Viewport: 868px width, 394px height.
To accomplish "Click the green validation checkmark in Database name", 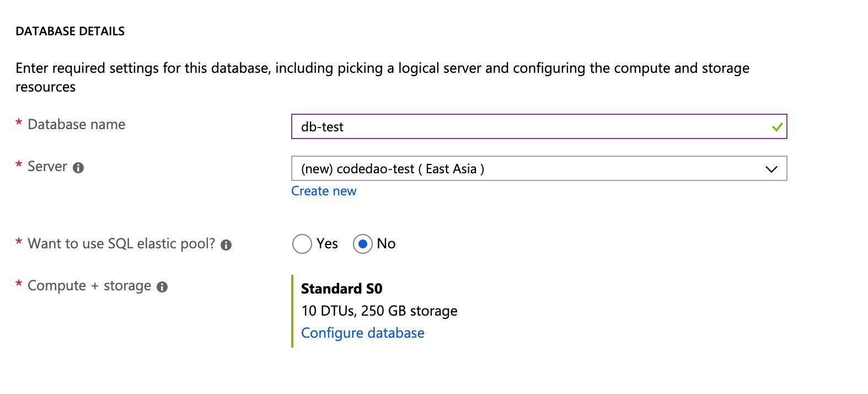I will point(777,127).
